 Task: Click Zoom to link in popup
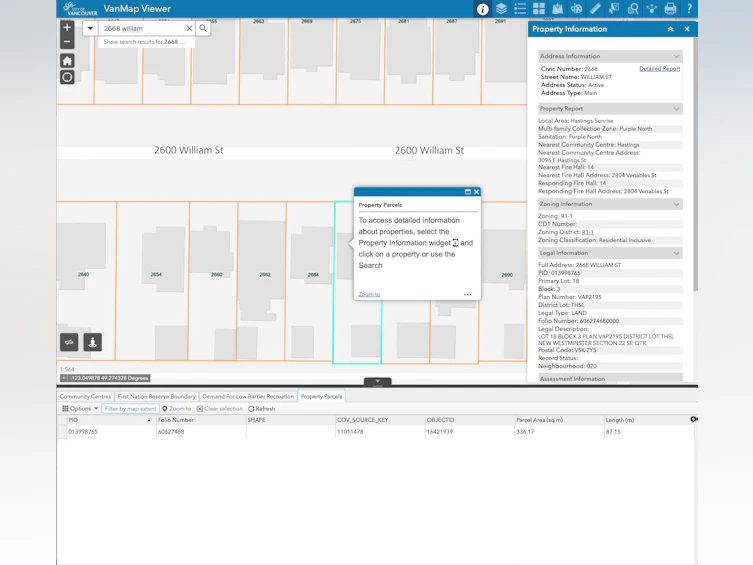pyautogui.click(x=369, y=294)
